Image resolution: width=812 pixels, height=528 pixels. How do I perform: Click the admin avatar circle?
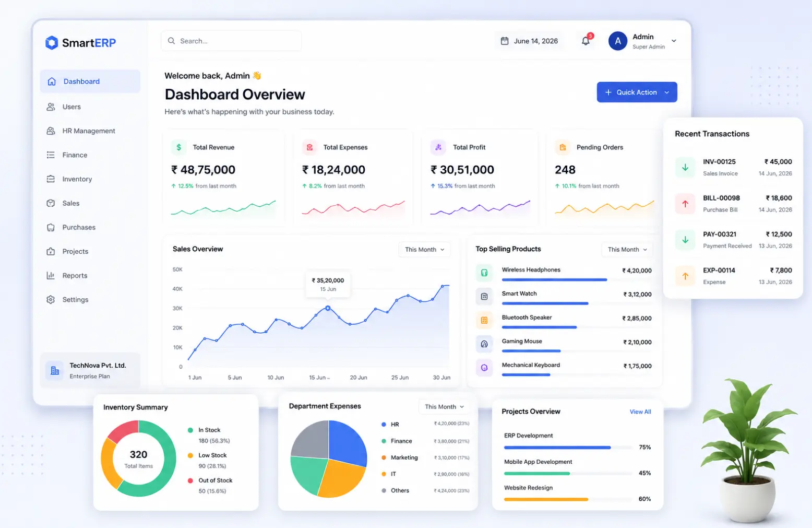click(x=618, y=41)
